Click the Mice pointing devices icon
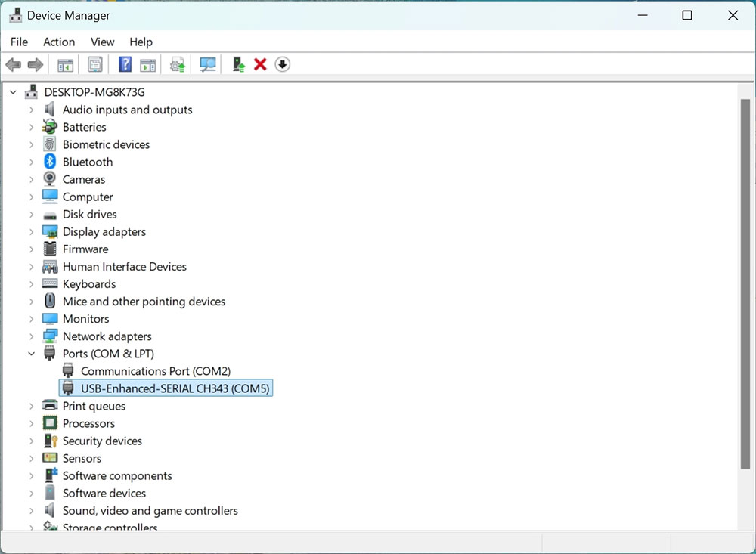 click(x=50, y=301)
